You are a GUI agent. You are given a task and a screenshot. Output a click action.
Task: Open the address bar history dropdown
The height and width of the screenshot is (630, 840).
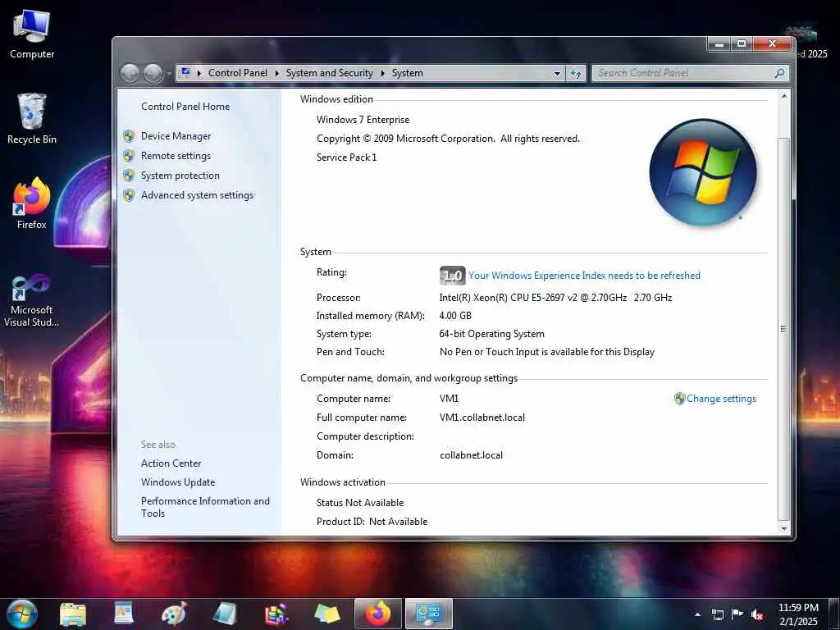pyautogui.click(x=557, y=73)
